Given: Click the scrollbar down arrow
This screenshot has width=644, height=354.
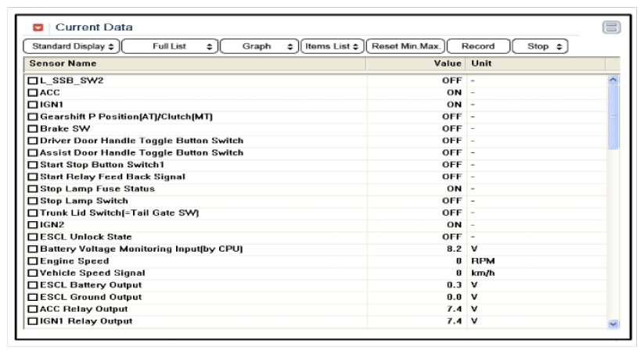Looking at the screenshot, I should point(613,323).
